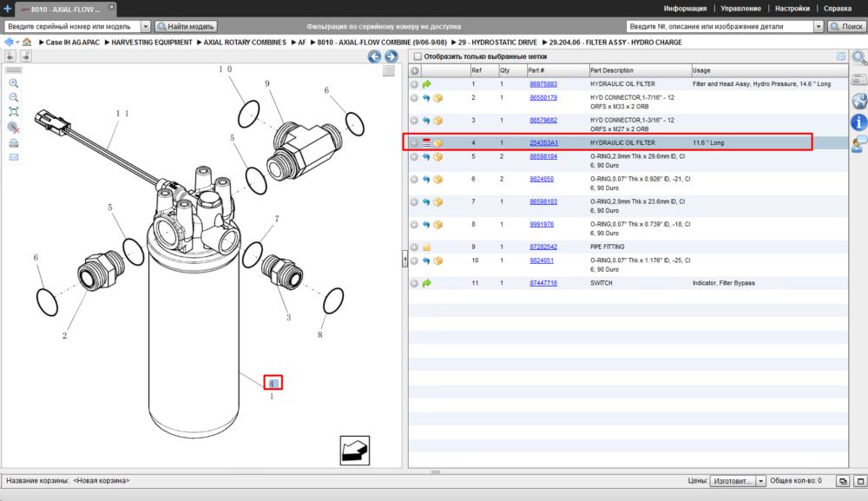Open the previous page icon above the diagram
Image resolution: width=868 pixels, height=501 pixels.
tap(10, 56)
